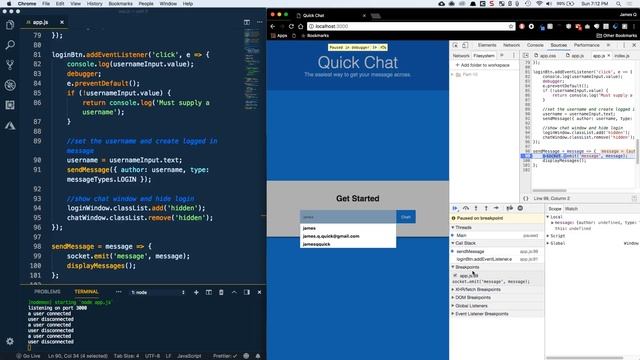Expand the Script scope

556,236
